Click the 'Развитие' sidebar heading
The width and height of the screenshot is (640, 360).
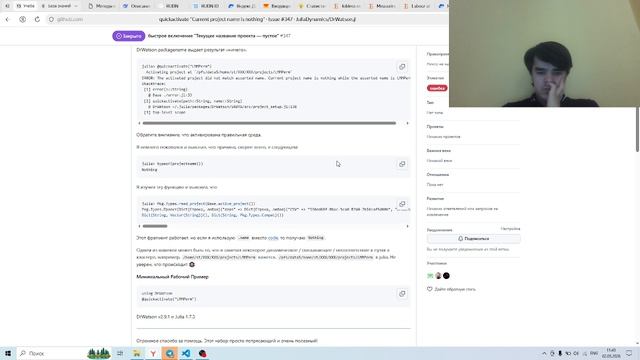435,198
